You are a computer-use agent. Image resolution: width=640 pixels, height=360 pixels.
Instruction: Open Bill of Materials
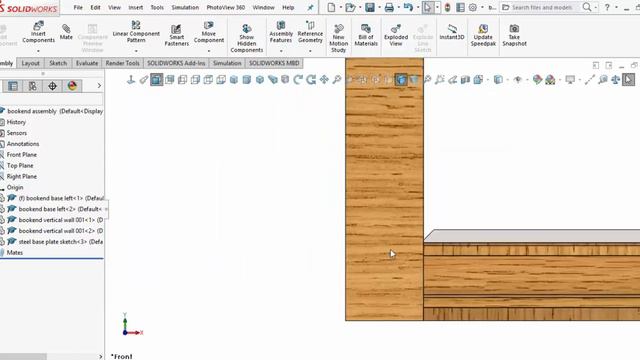point(366,35)
